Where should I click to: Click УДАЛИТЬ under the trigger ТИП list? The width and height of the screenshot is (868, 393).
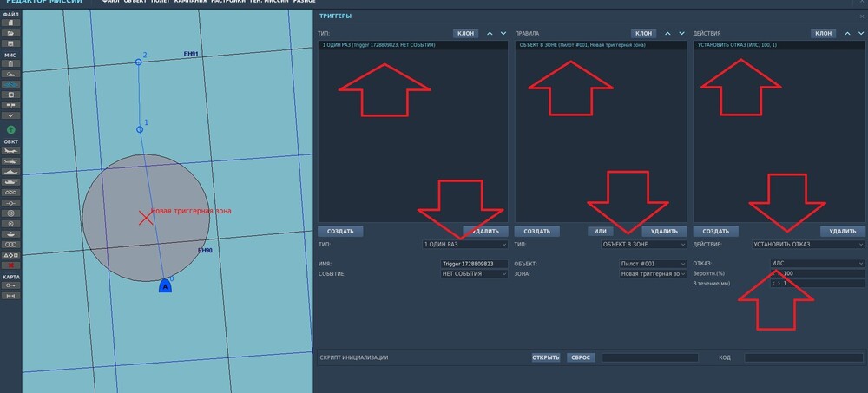[x=485, y=232]
